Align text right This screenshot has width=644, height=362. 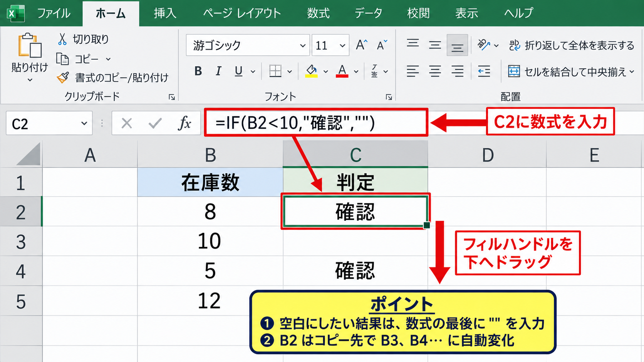click(x=458, y=71)
